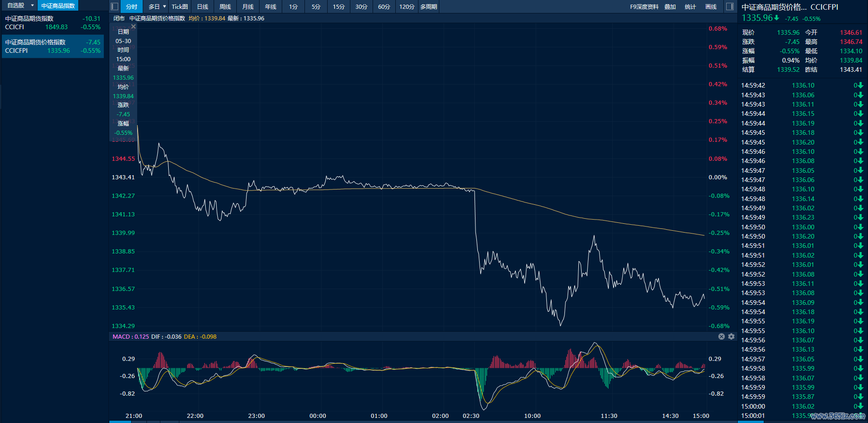
Task: Expand the 自选股 watchlist dropdown
Action: pos(32,6)
